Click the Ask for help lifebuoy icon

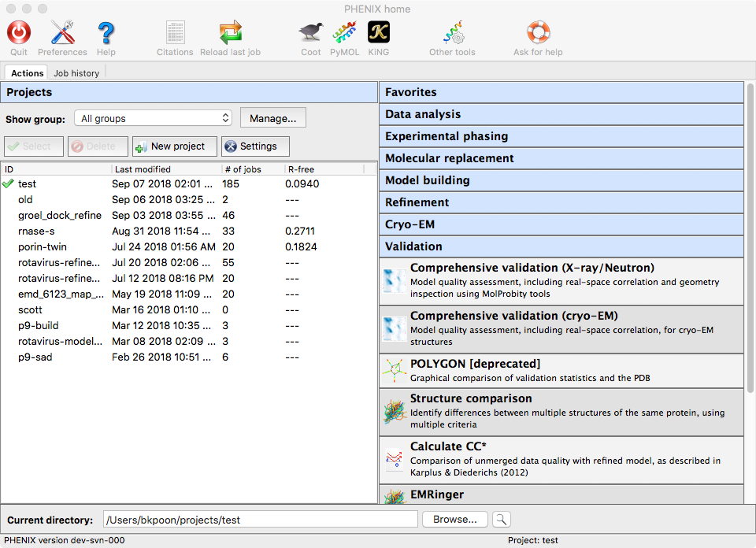point(538,33)
